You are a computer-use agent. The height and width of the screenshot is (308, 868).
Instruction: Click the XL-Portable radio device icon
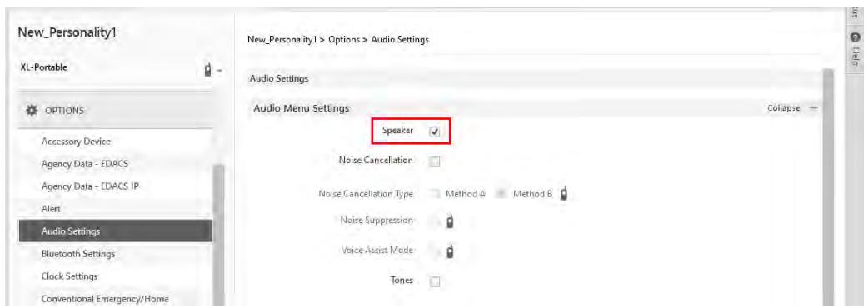(209, 70)
